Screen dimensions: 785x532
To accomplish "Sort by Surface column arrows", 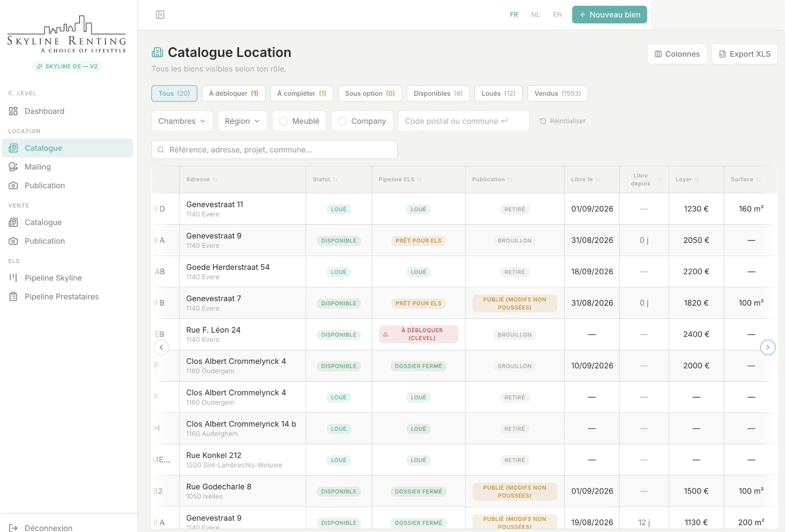I will point(758,180).
